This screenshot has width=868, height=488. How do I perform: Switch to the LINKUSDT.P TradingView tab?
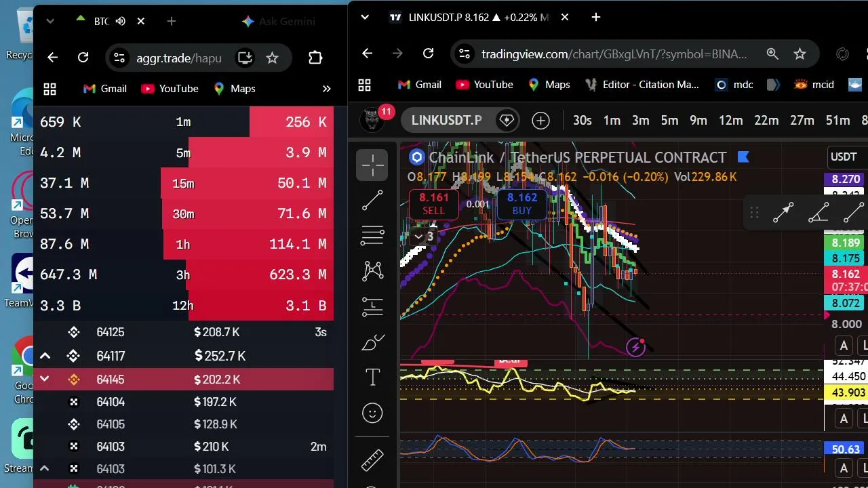[480, 17]
